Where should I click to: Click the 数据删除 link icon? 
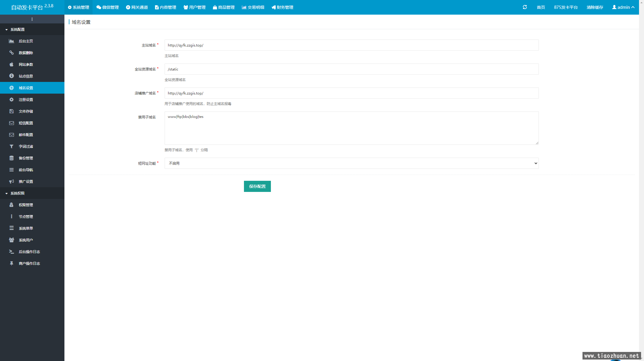11,53
